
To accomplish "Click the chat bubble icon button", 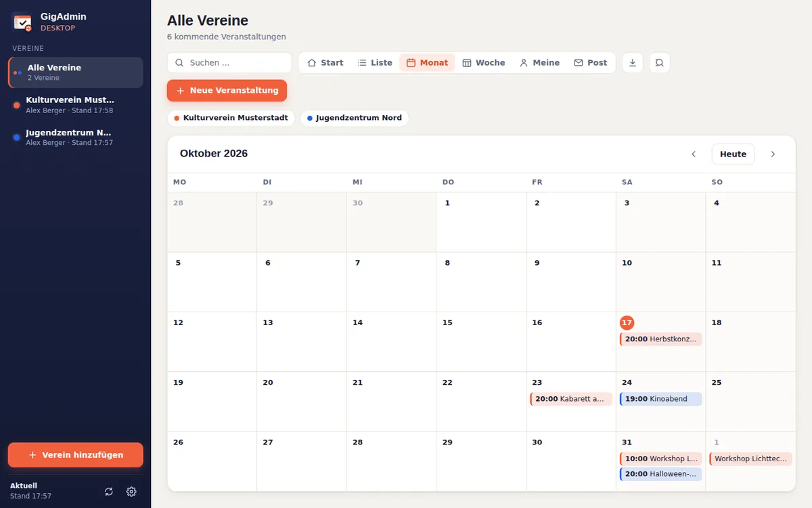I will pyautogui.click(x=659, y=62).
